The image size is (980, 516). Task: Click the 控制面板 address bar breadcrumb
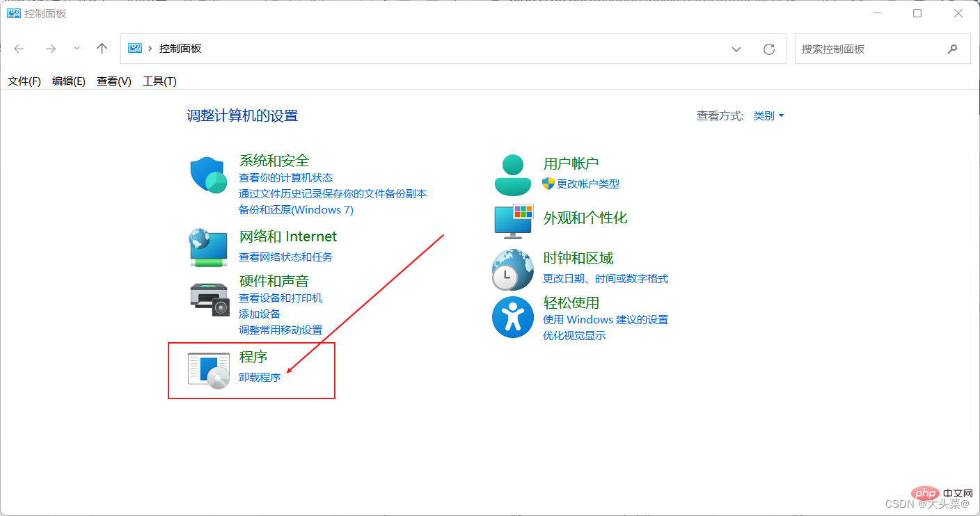tap(180, 49)
